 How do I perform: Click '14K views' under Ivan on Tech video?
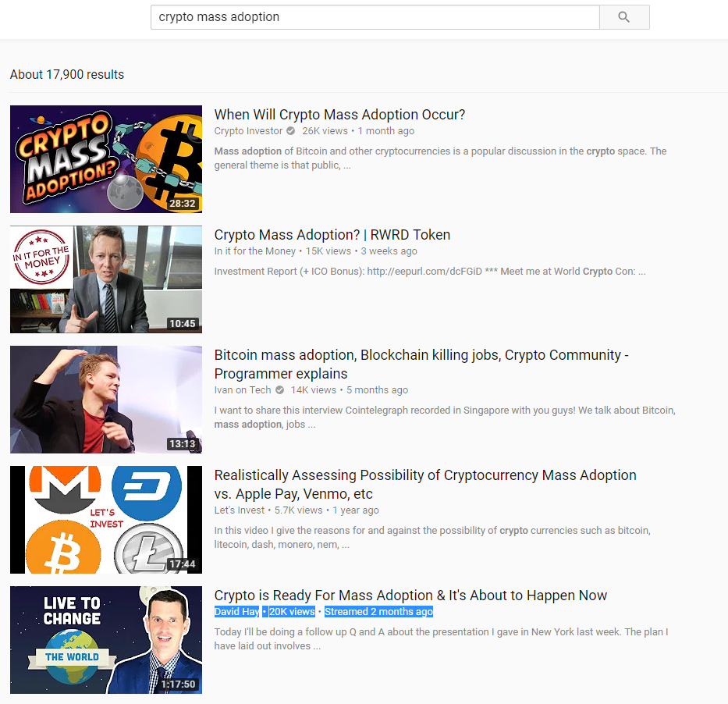(314, 390)
